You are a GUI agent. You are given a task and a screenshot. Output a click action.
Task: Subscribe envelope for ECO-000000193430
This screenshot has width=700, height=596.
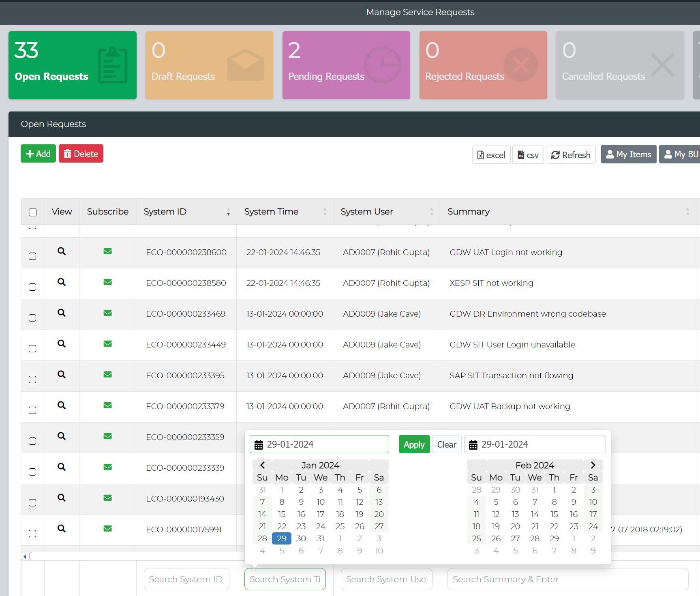[107, 498]
